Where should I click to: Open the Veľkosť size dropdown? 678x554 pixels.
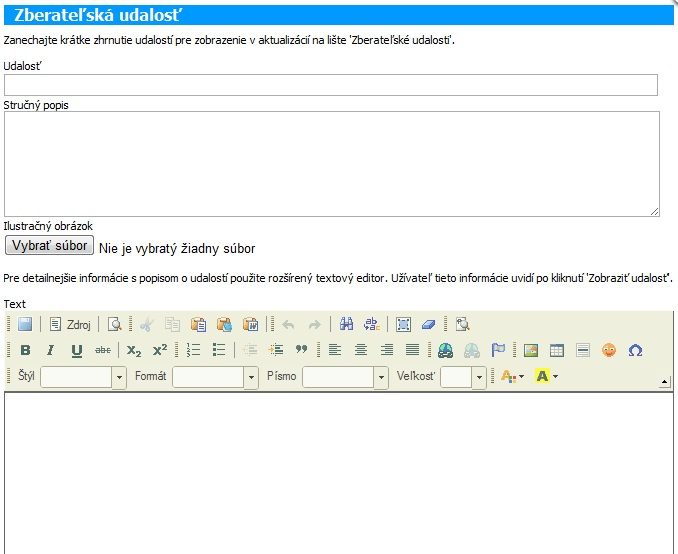coord(463,377)
